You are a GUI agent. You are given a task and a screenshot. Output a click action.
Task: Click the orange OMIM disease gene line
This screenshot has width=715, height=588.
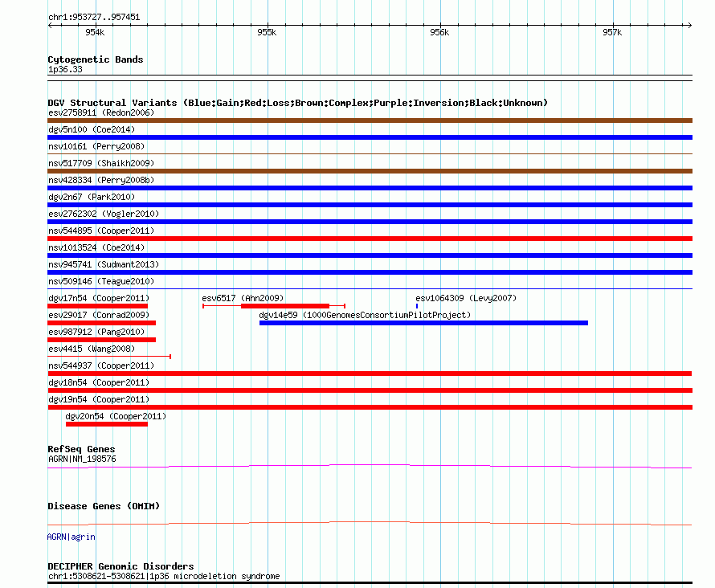pos(370,523)
